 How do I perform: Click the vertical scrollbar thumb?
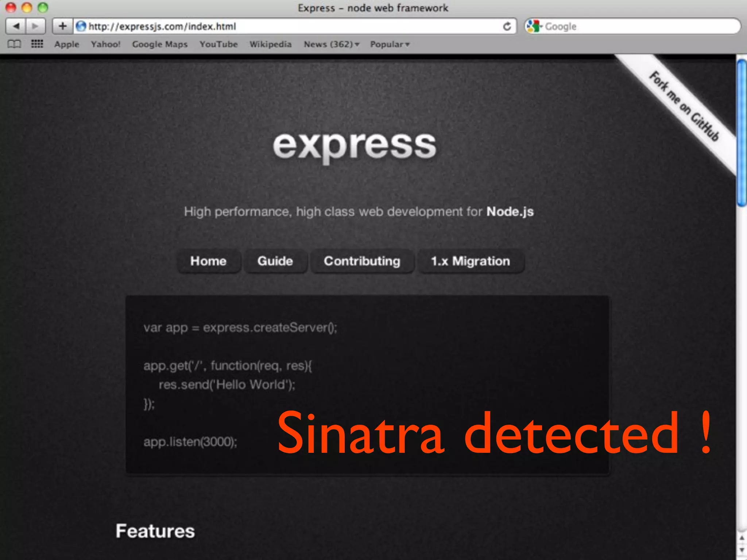[x=742, y=133]
